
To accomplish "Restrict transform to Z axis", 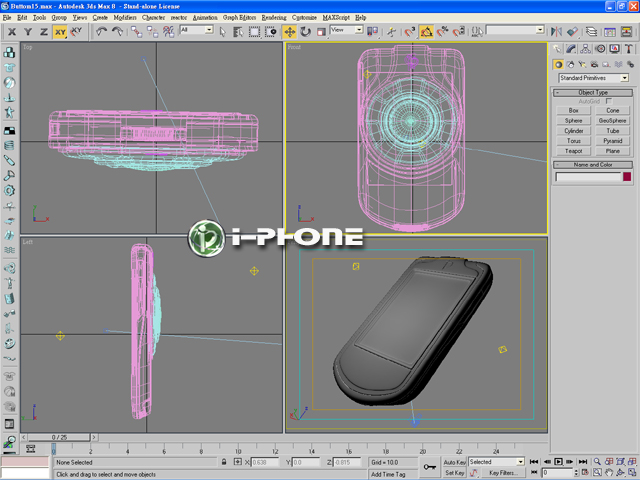I will coord(44,31).
